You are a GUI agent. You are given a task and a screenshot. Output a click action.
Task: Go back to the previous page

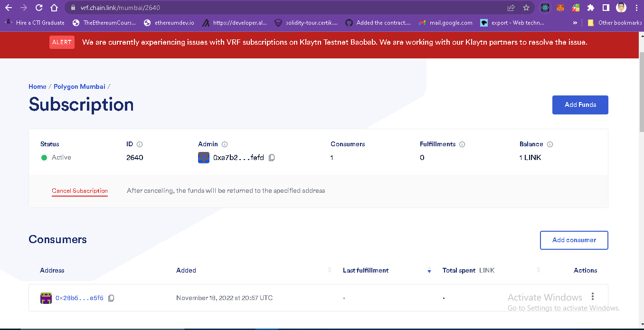[x=9, y=8]
